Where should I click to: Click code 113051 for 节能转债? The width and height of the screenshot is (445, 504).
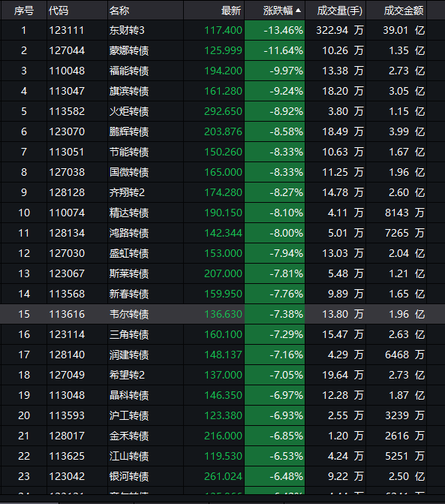click(x=67, y=152)
